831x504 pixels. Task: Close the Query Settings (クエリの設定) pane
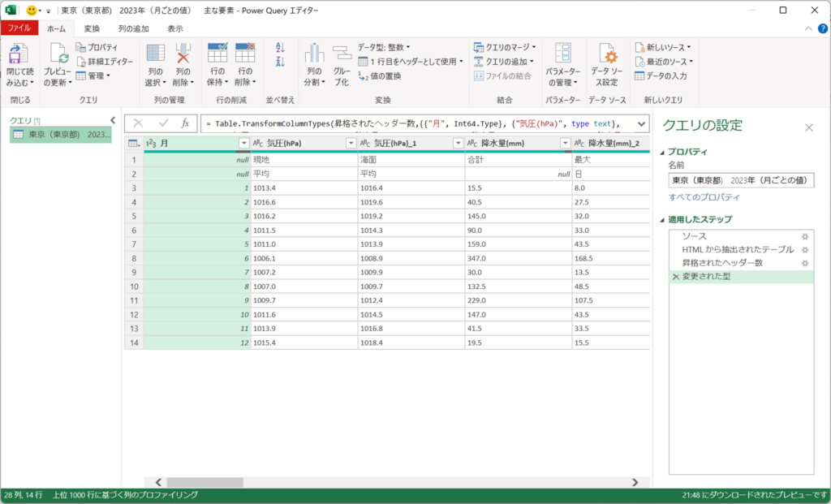click(809, 127)
